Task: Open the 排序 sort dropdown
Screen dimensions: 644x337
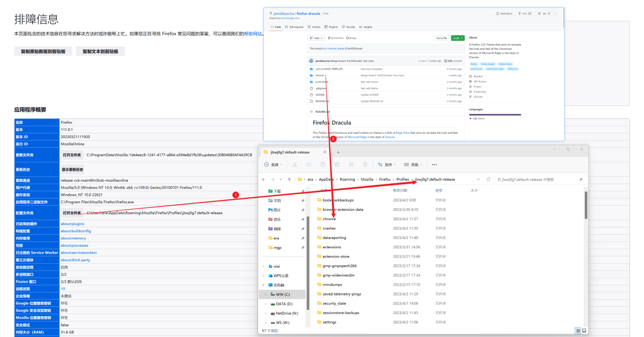Action: 388,165
